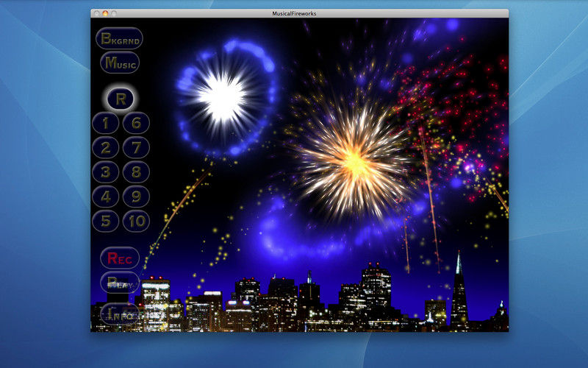Minimize the MusicalFireworks window
This screenshot has width=588, height=368.
[105, 13]
